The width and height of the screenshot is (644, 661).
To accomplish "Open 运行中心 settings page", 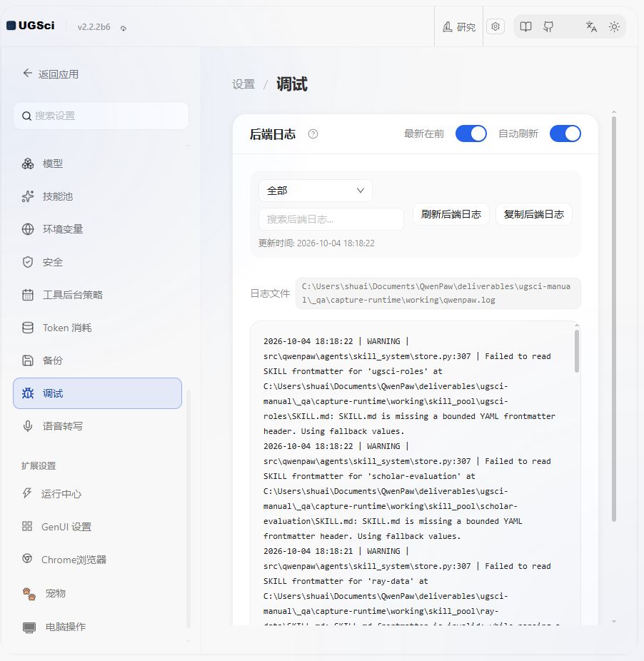I will tap(97, 494).
